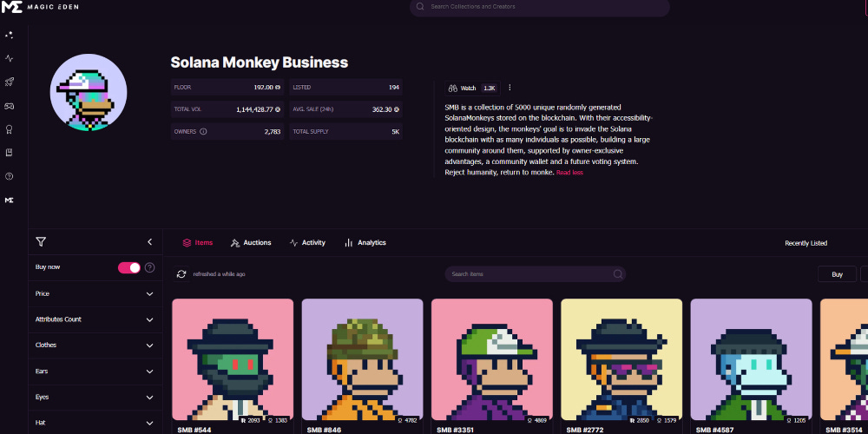This screenshot has width=868, height=434.
Task: Expand the Eyes filter
Action: click(x=95, y=398)
